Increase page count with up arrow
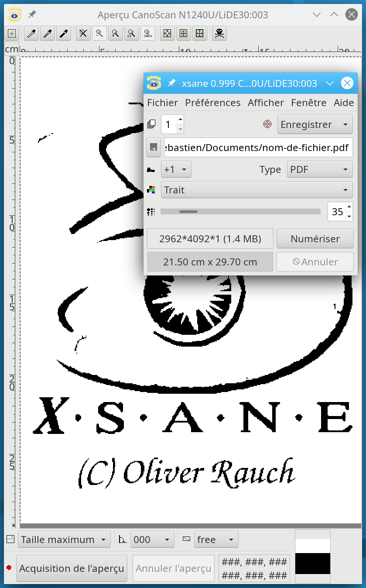This screenshot has height=588, width=366. [x=181, y=119]
